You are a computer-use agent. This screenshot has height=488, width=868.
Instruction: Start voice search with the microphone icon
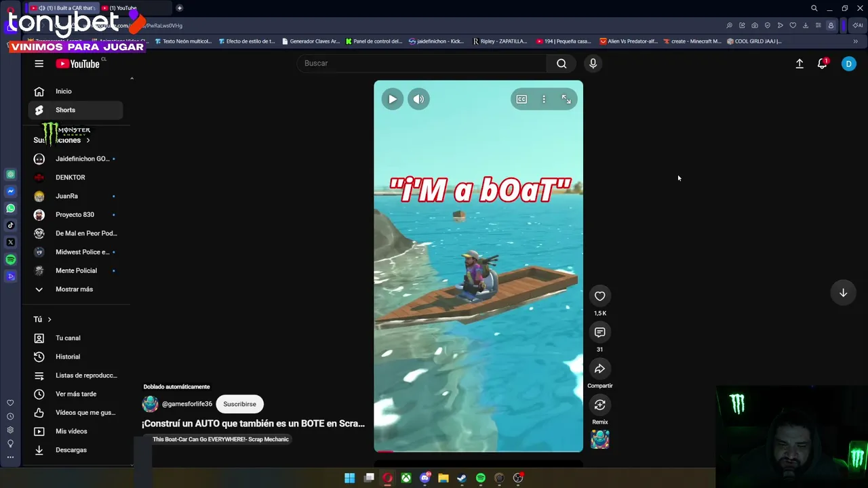click(593, 64)
